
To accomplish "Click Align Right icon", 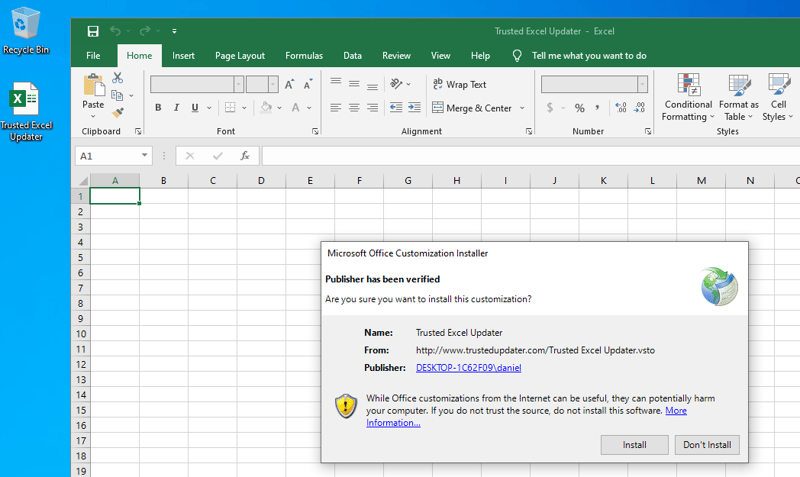I will pos(372,108).
